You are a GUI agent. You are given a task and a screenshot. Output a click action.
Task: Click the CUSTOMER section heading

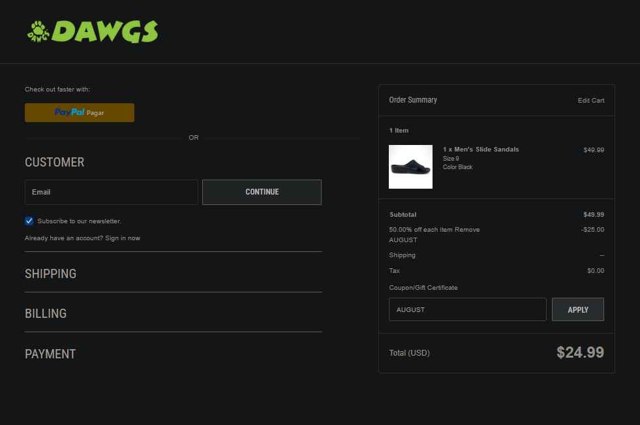coord(55,162)
